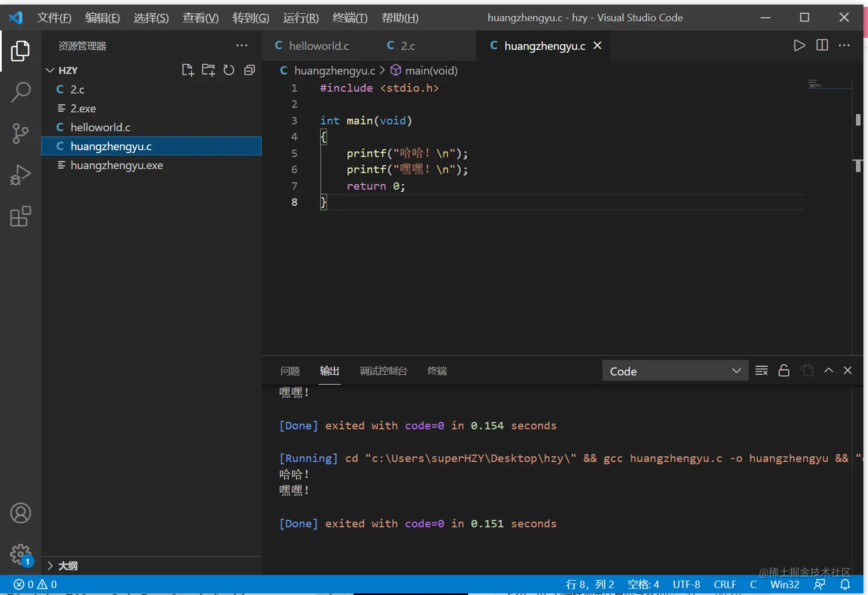This screenshot has height=595, width=868.
Task: Create a new folder in HZY
Action: click(208, 70)
